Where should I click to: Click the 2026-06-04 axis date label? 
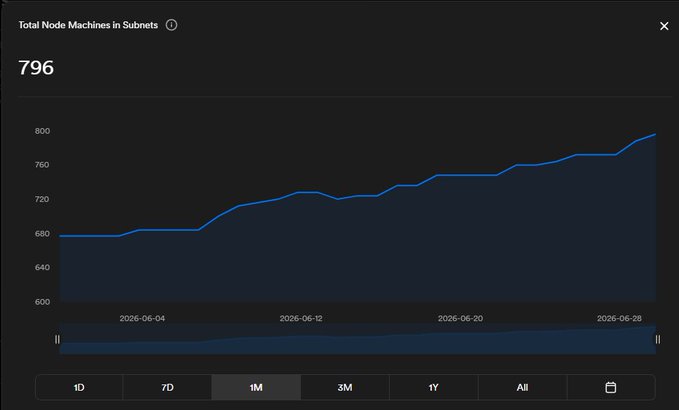pyautogui.click(x=142, y=318)
